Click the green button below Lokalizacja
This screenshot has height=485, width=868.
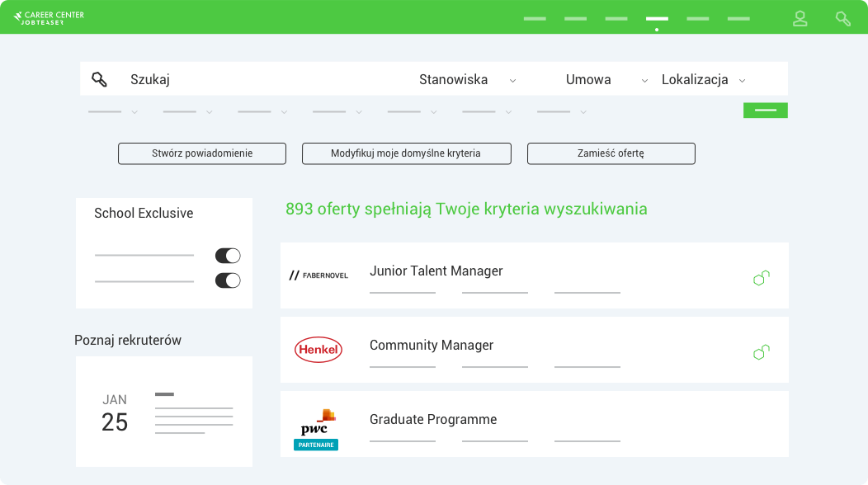766,111
